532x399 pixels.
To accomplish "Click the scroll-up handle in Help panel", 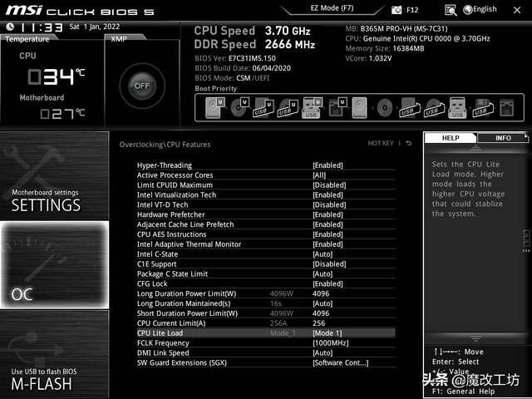I will point(475,148).
